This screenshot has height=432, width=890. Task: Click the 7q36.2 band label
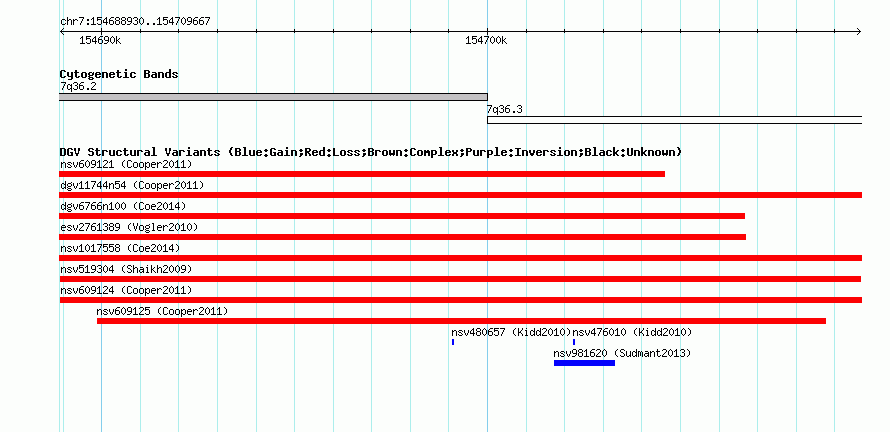pyautogui.click(x=78, y=86)
